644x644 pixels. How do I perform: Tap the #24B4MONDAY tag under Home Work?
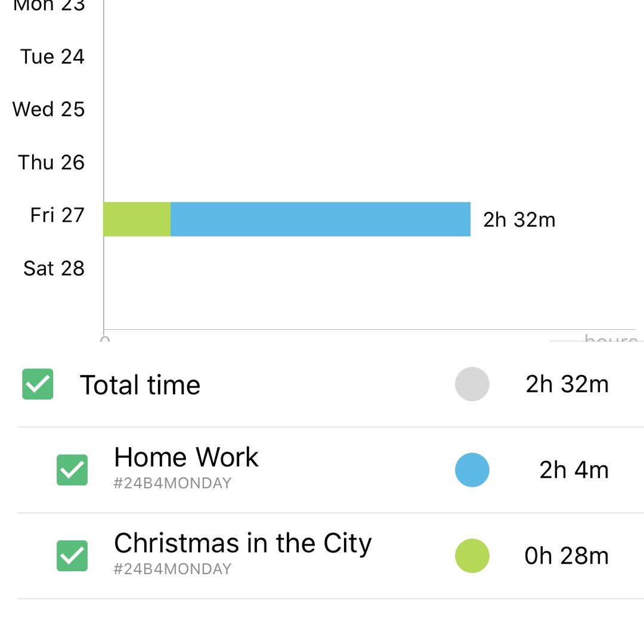(172, 483)
